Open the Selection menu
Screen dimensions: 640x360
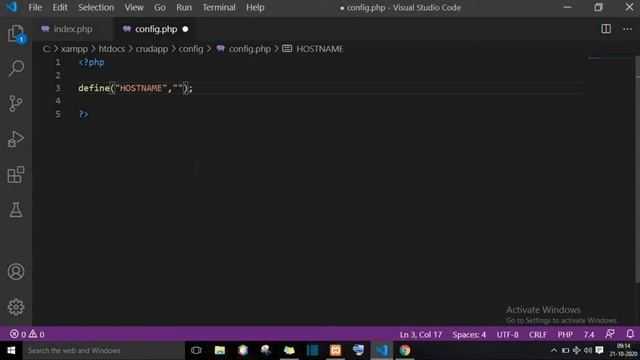coord(96,7)
